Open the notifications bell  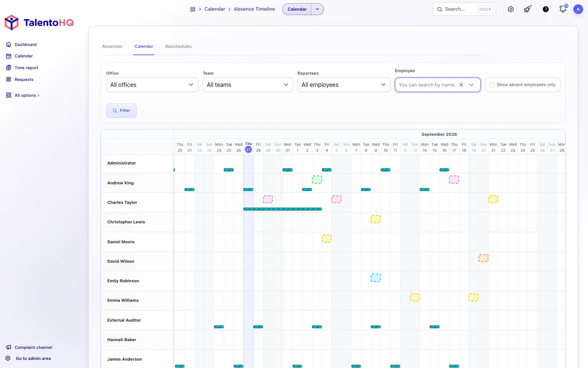coord(563,9)
